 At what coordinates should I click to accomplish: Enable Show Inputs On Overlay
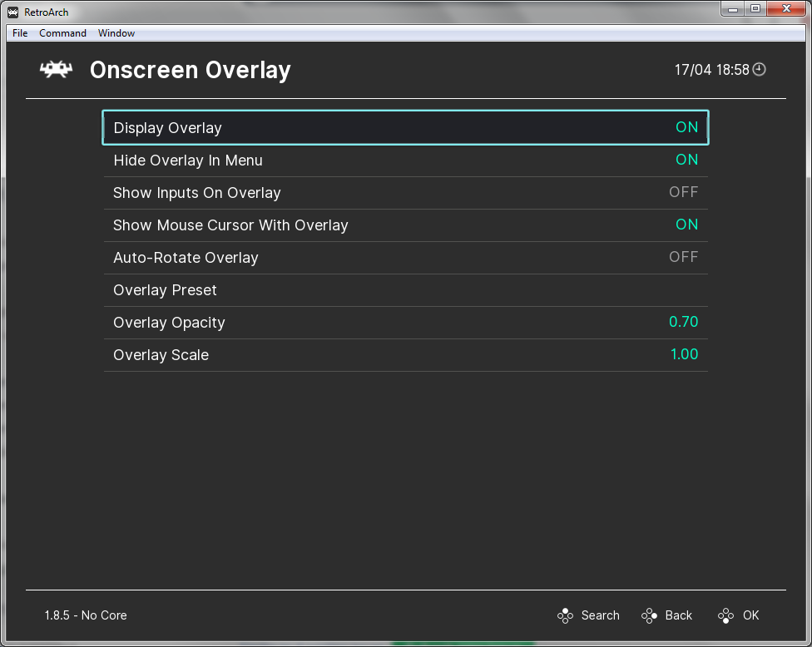pos(405,192)
